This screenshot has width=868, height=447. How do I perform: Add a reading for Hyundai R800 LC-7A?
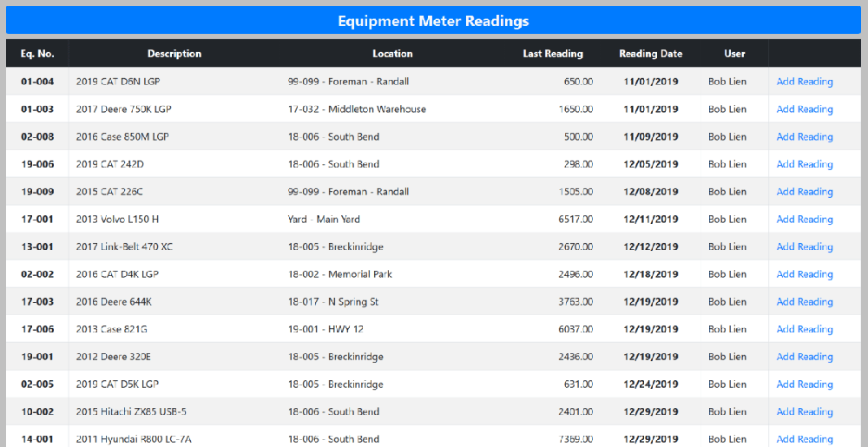tap(805, 439)
